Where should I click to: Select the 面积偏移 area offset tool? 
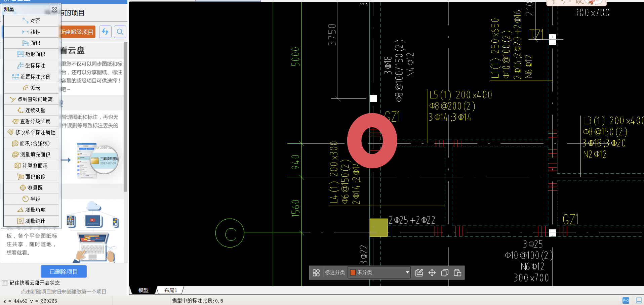pos(31,177)
